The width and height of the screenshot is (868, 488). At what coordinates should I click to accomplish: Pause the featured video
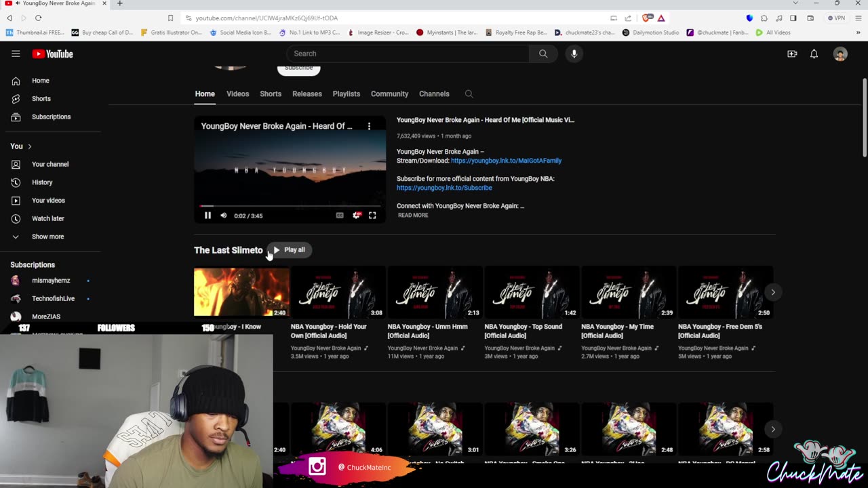coord(208,216)
